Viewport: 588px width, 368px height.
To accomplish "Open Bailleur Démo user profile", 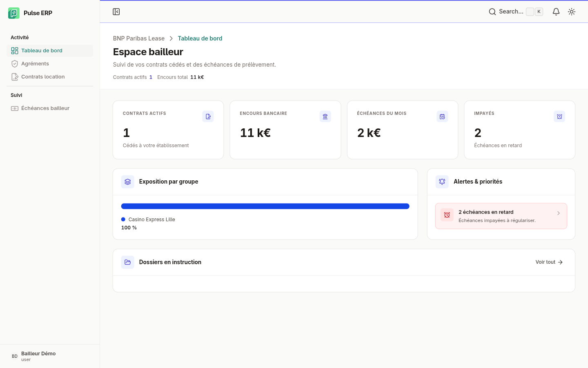I will point(50,356).
